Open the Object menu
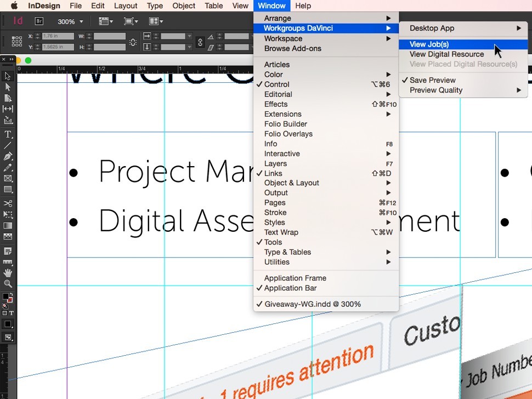The width and height of the screenshot is (532, 399). [184, 6]
